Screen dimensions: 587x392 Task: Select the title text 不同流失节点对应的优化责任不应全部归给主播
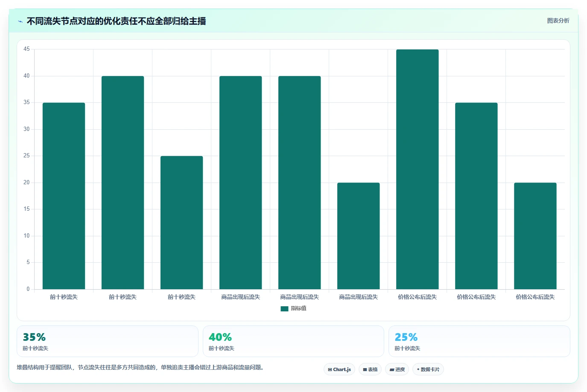click(x=116, y=21)
